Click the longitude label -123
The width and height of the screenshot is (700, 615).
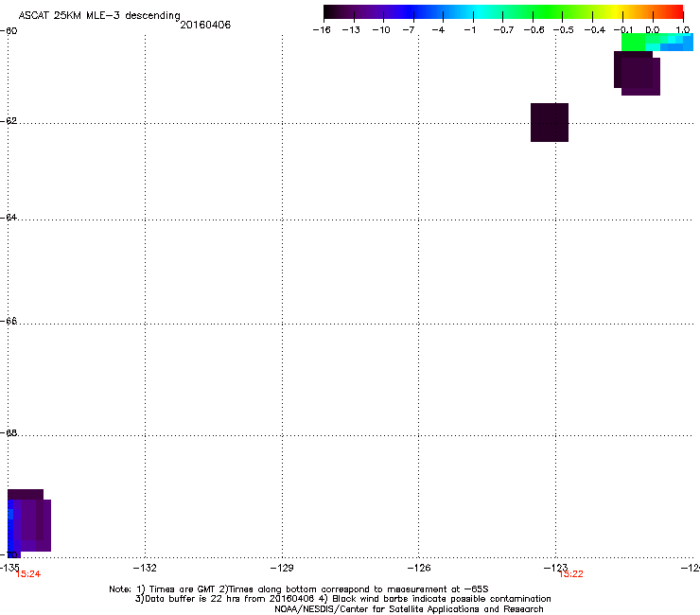pos(555,568)
